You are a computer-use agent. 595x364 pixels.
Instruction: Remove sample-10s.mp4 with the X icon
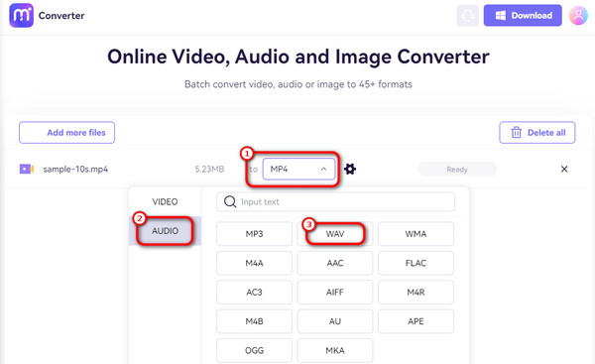(564, 169)
